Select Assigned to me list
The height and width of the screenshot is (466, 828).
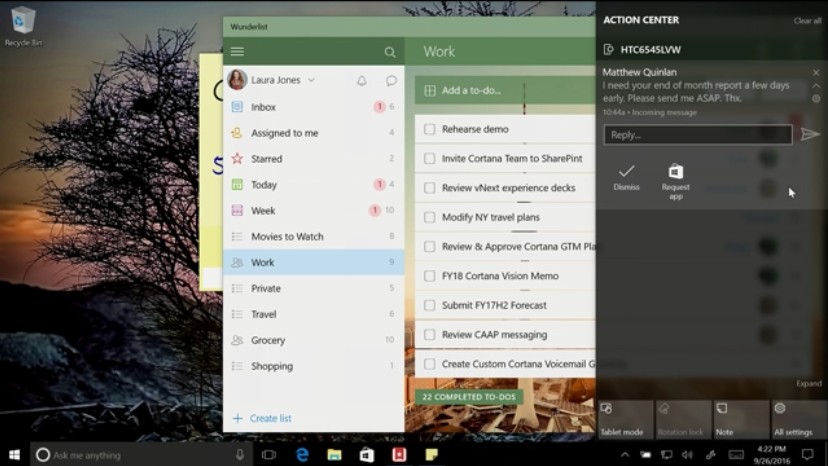[x=314, y=133]
